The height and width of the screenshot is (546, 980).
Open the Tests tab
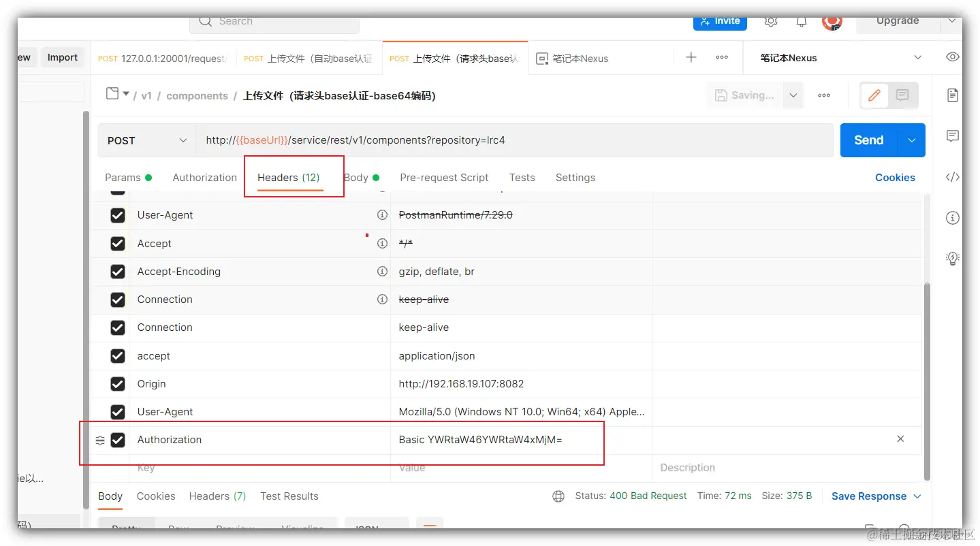tap(522, 178)
